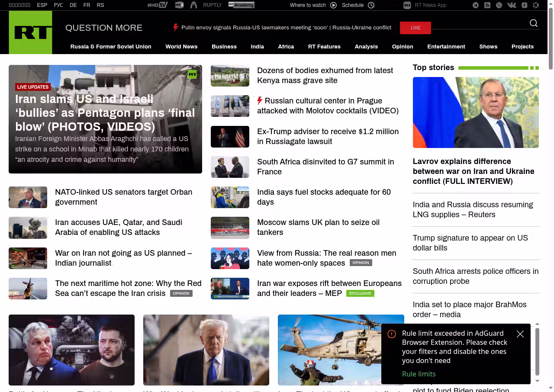Click the Telegram icon in top bar
Viewport: 554px width, 392px height.
click(476, 5)
